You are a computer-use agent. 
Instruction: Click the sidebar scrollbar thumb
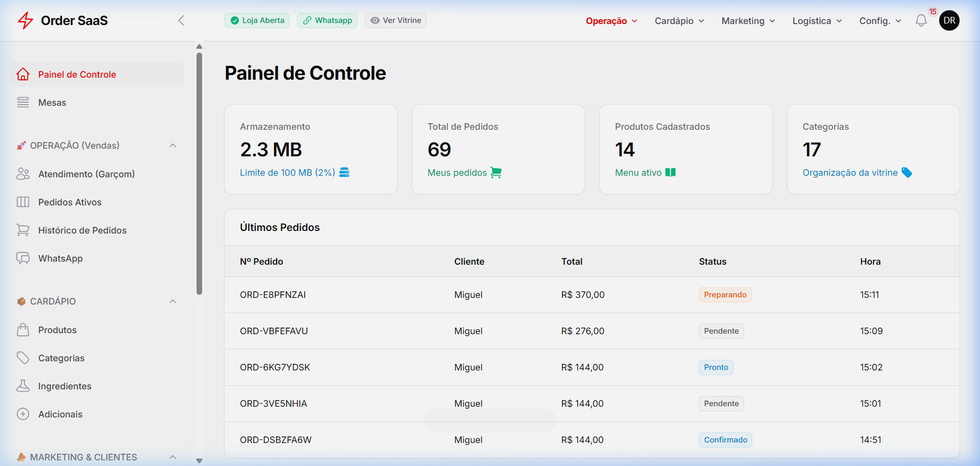[x=199, y=174]
